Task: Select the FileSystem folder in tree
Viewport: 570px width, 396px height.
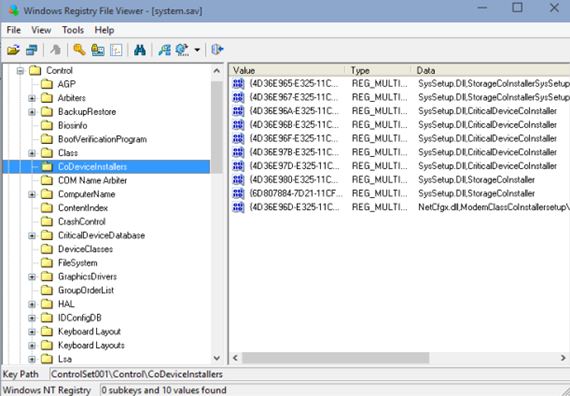Action: [77, 263]
